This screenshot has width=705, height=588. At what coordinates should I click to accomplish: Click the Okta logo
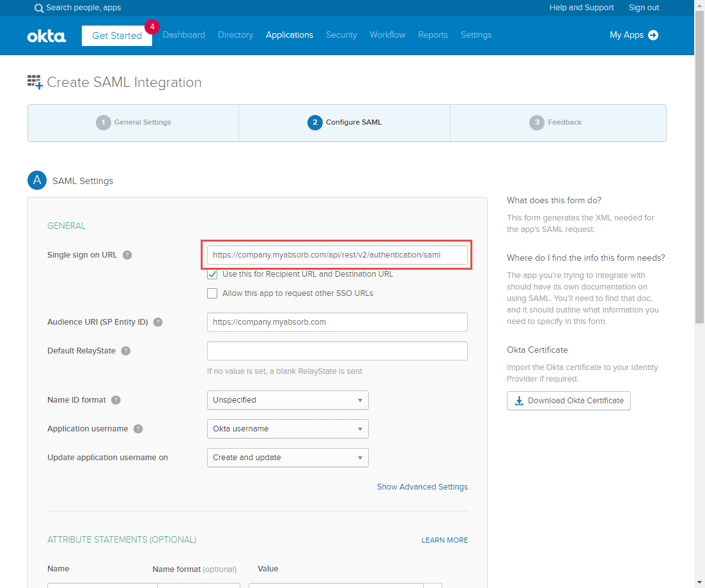[46, 36]
